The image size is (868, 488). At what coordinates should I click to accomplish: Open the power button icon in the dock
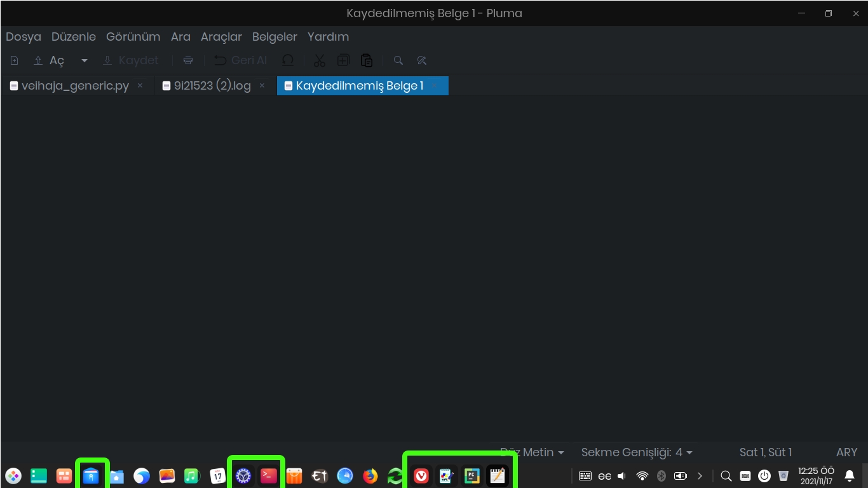coord(764,475)
